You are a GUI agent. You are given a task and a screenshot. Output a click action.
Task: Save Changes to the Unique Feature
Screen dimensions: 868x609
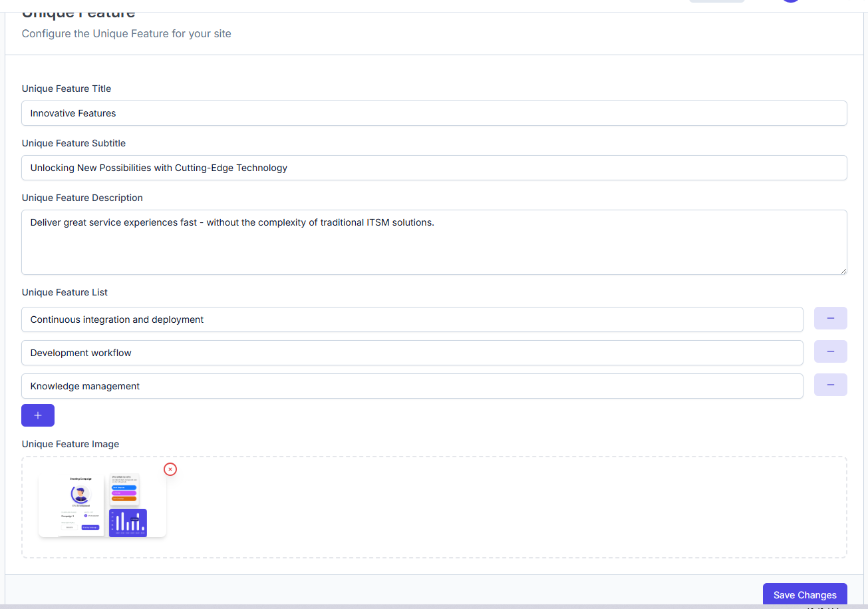tap(804, 594)
